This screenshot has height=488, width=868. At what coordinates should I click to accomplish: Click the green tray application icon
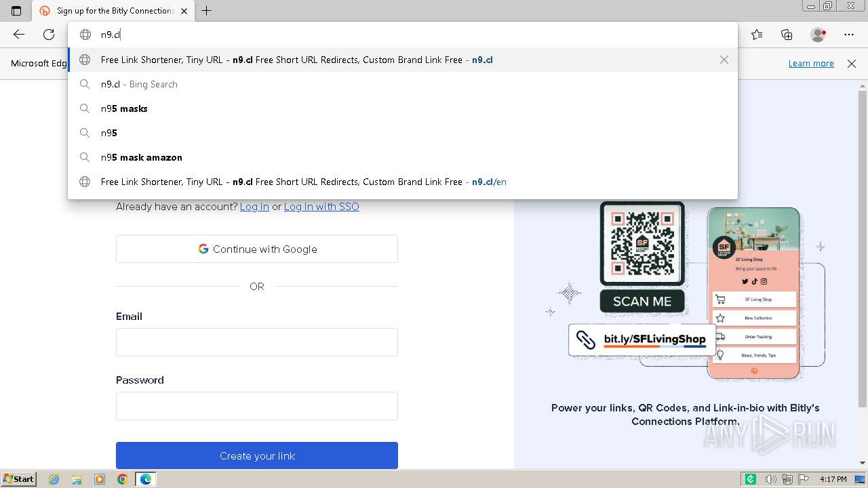click(751, 479)
